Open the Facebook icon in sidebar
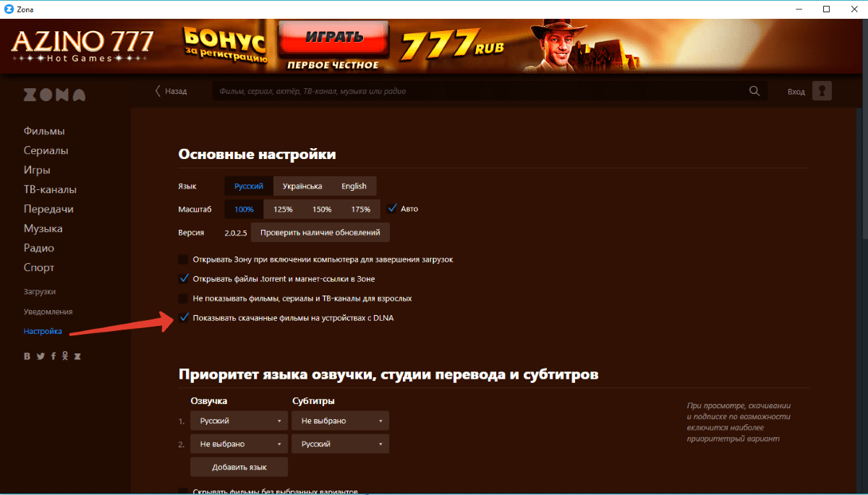The image size is (868, 495). click(x=53, y=356)
